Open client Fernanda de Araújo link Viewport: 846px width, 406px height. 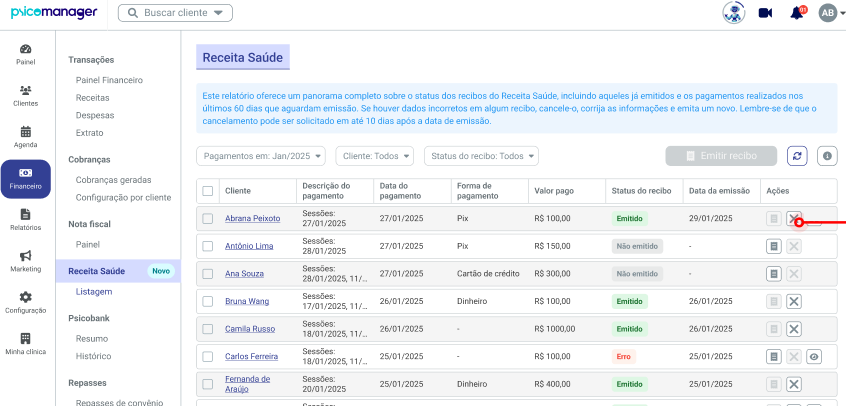[247, 384]
